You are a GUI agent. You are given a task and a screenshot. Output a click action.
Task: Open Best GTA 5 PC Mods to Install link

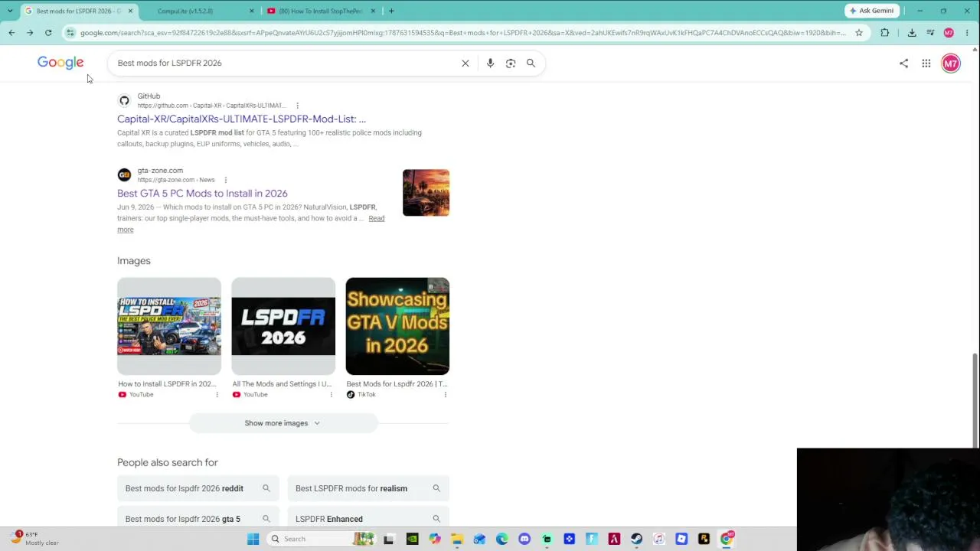202,194
